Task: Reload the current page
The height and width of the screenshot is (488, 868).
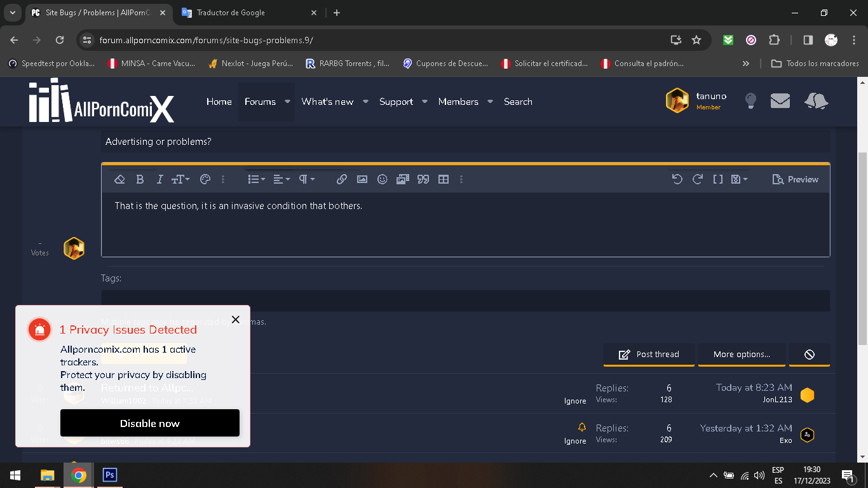Action: click(60, 40)
